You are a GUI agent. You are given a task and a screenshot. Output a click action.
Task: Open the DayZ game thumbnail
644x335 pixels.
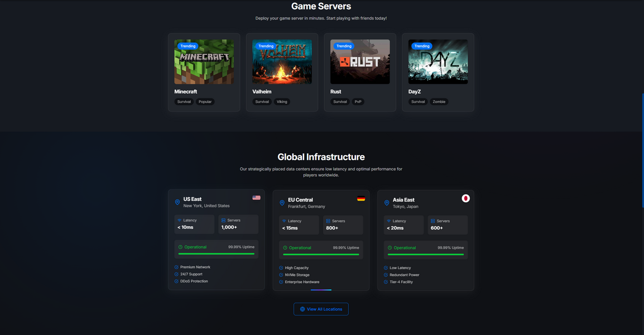[438, 61]
